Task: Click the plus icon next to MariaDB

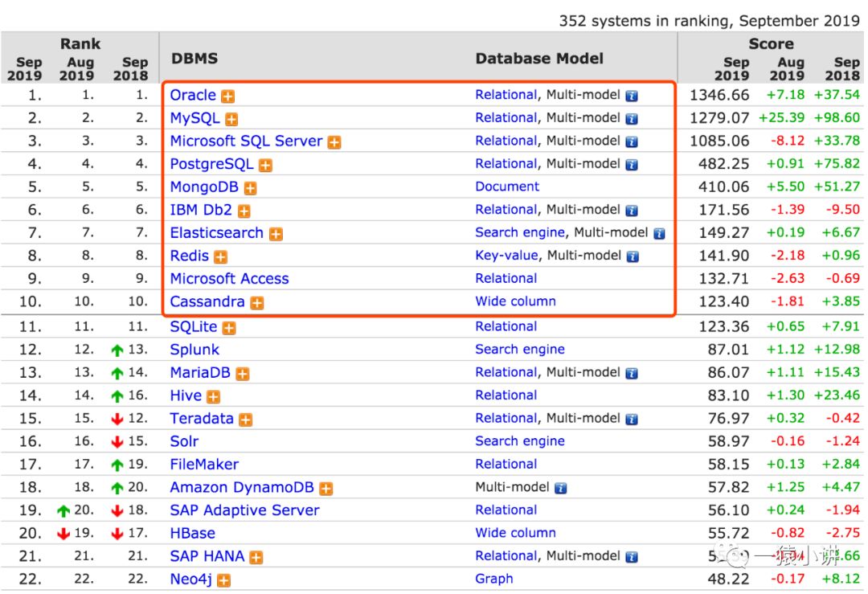Action: pyautogui.click(x=243, y=374)
